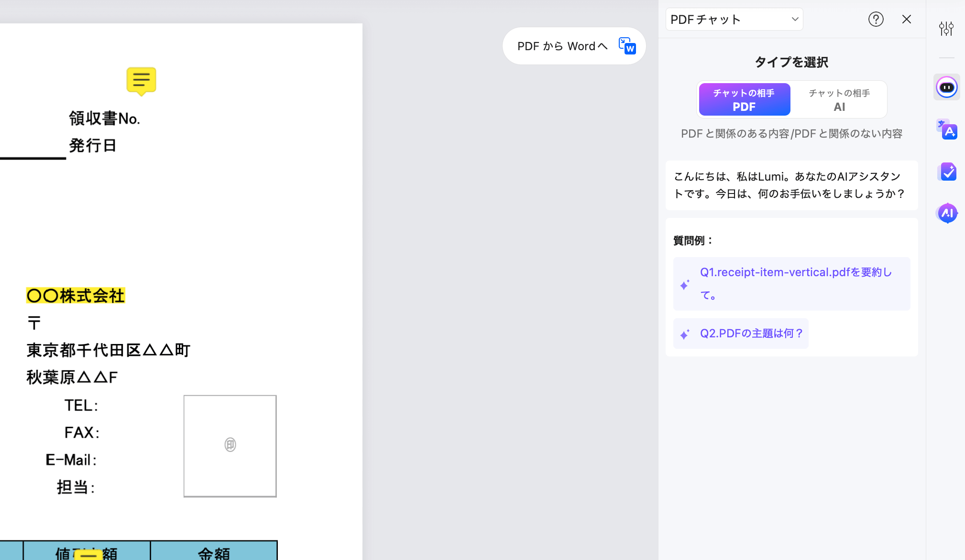Click the seal stamp box placeholder
The image size is (965, 560).
(230, 446)
